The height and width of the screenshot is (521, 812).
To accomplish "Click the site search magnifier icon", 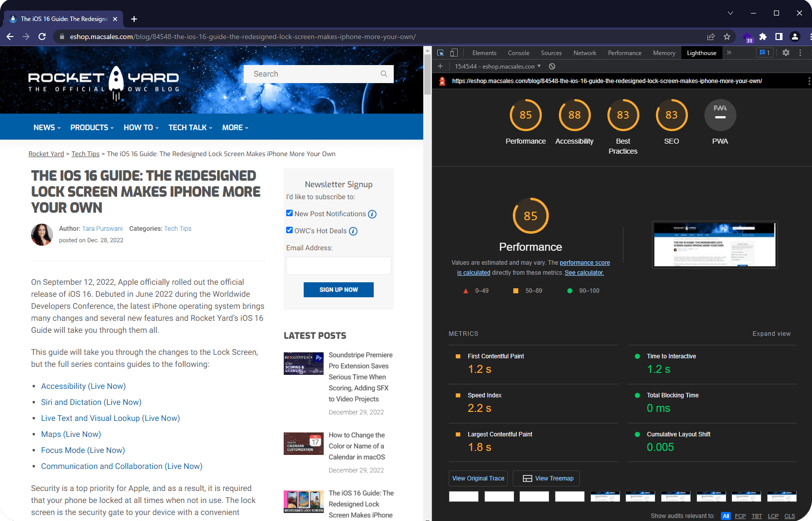I will [x=384, y=74].
